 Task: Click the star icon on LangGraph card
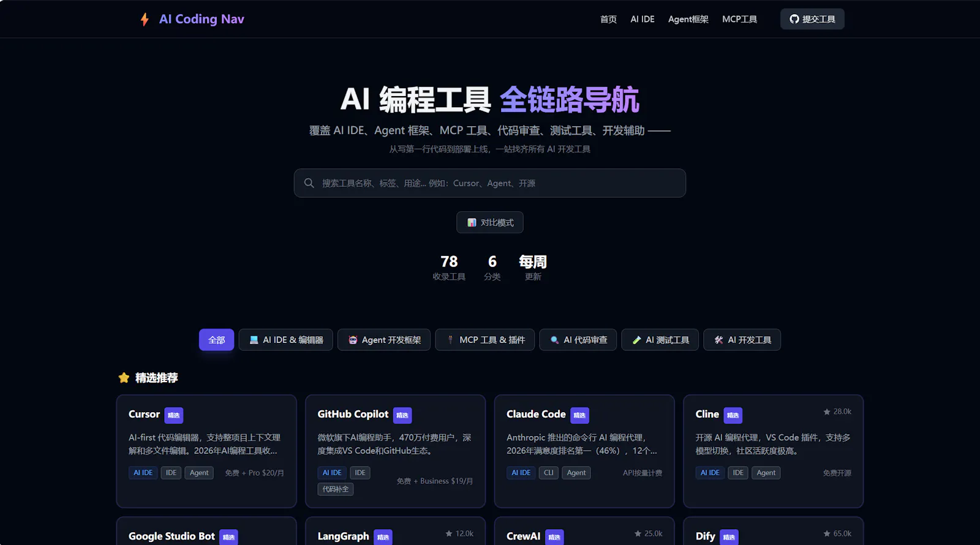click(449, 533)
